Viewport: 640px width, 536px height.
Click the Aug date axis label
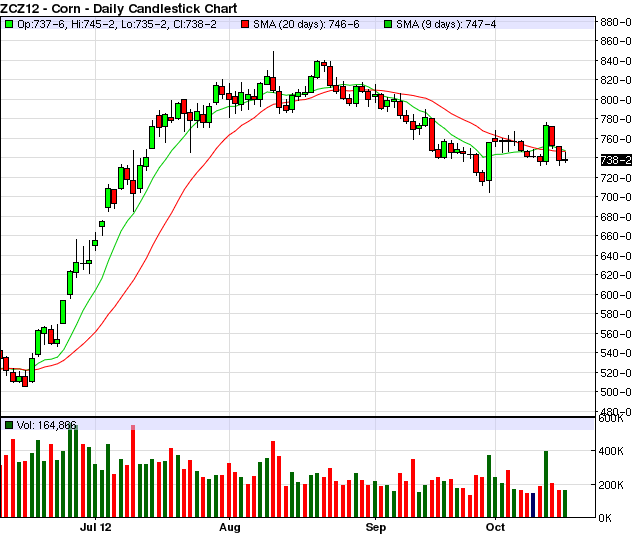[230, 527]
